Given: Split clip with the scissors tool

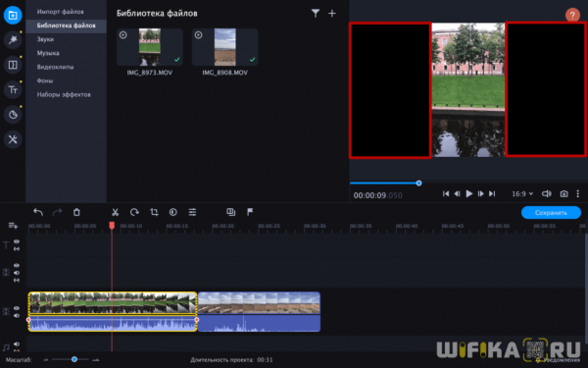Looking at the screenshot, I should coord(115,212).
